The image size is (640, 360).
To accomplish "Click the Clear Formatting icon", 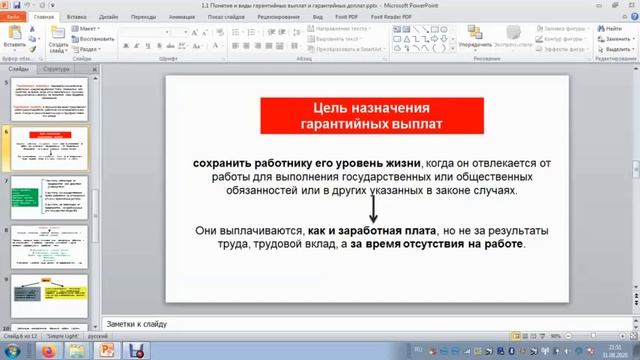I will tap(220, 32).
